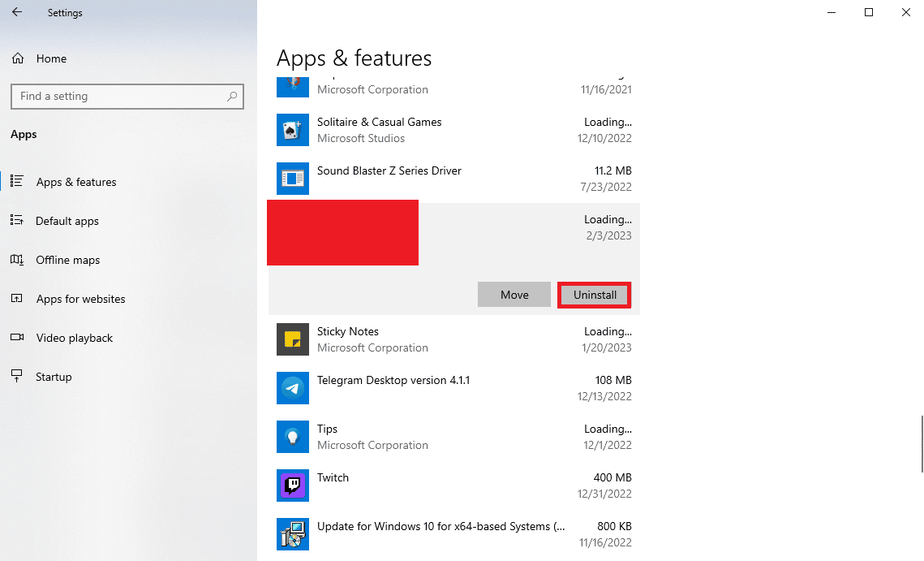The image size is (924, 561).
Task: Click the vertical scrollbar thumb
Action: coord(922,443)
